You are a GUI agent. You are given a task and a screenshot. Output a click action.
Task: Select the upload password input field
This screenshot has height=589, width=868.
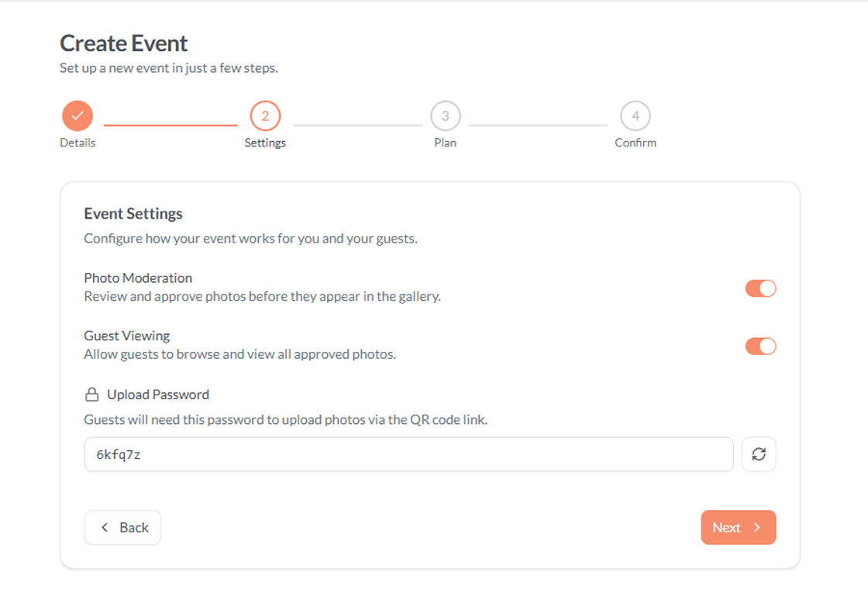point(408,454)
